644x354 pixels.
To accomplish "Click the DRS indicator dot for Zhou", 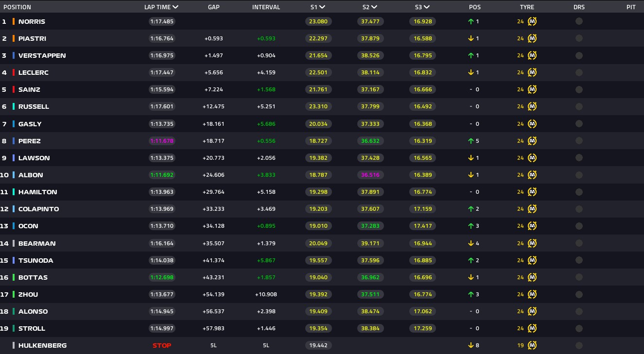I will coord(579,294).
